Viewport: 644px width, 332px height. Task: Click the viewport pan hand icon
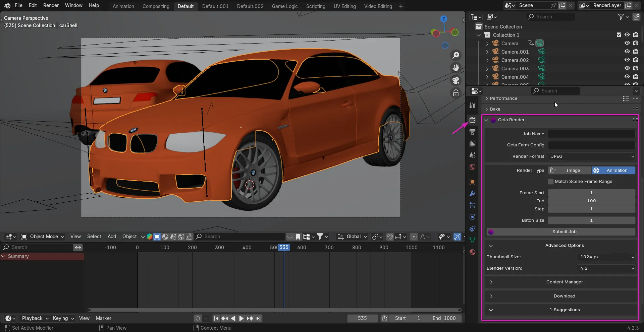point(456,68)
